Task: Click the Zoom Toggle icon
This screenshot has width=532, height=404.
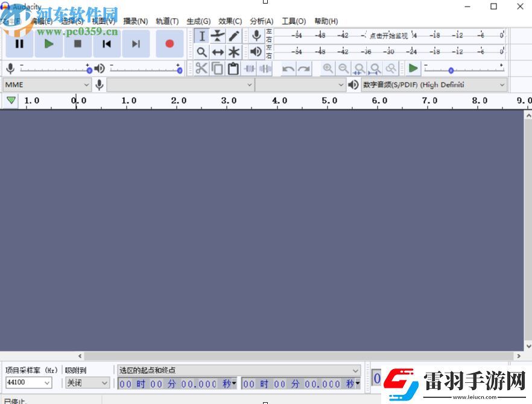Action: click(391, 69)
